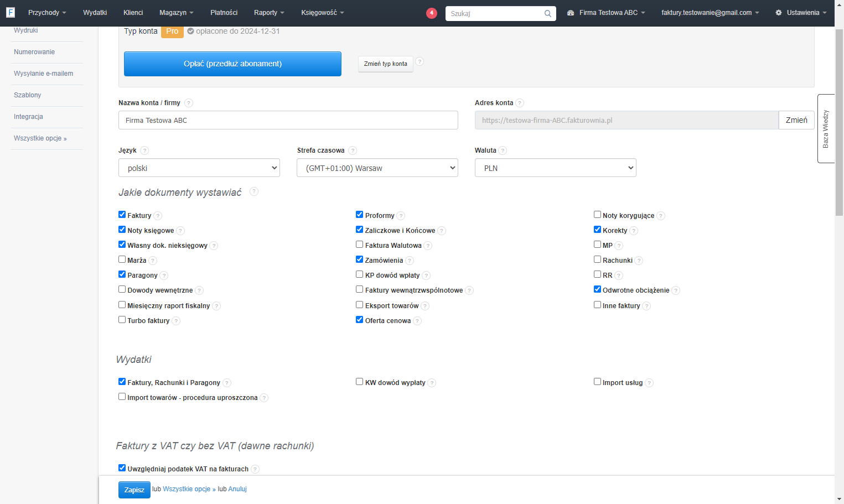Click the vertical page scrollbar thumb
The image size is (844, 504).
(x=839, y=122)
